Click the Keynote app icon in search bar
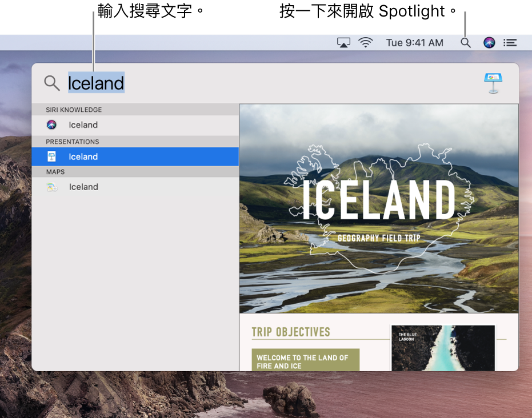Screen dimensions: 532x418 click(493, 83)
